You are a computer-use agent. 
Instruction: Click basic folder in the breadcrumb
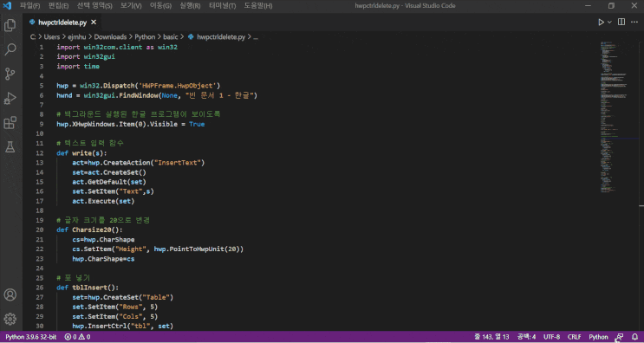pos(171,37)
